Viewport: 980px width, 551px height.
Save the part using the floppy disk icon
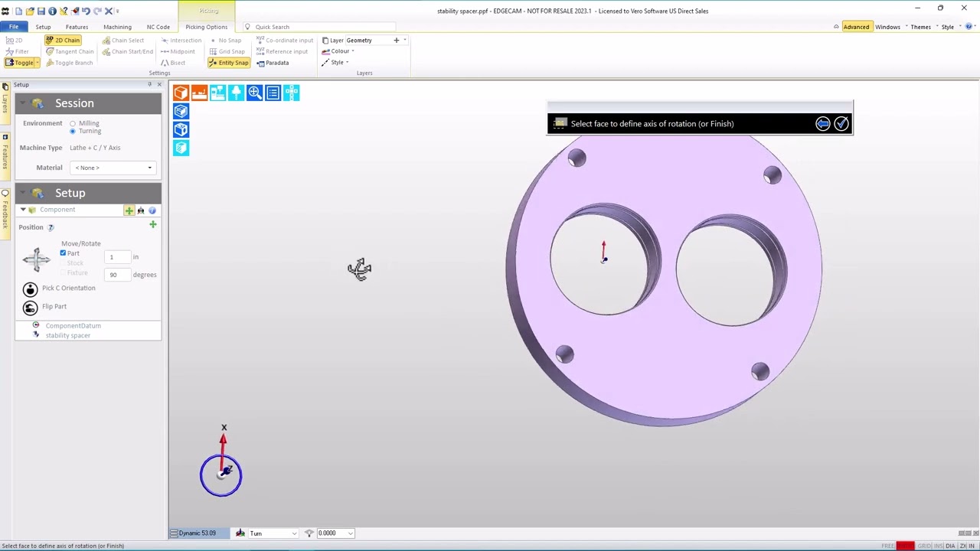point(41,11)
